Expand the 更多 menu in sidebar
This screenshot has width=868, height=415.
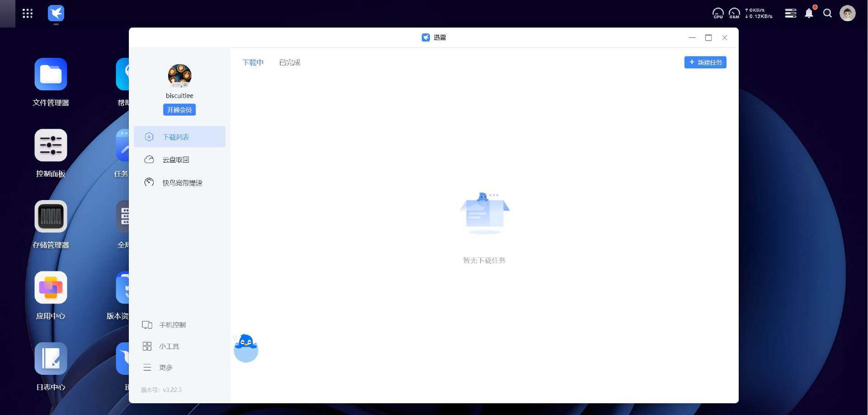[x=157, y=368]
